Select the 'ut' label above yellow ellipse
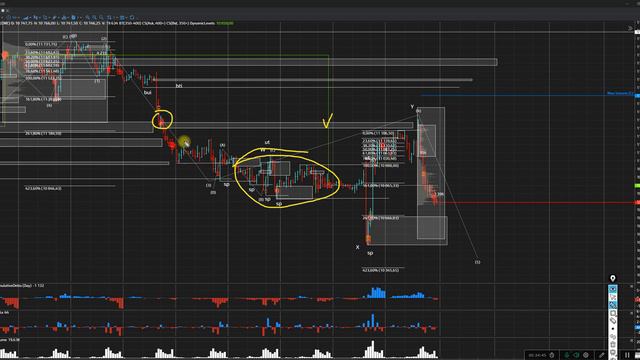 pyautogui.click(x=267, y=142)
